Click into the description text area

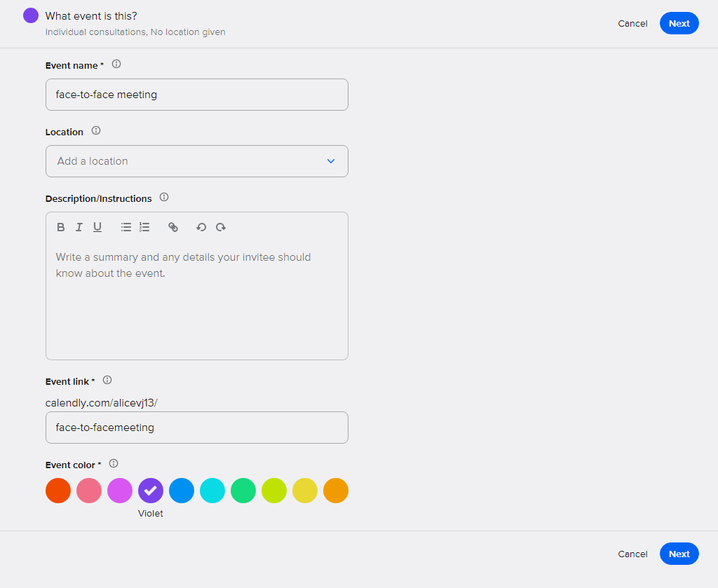197,299
